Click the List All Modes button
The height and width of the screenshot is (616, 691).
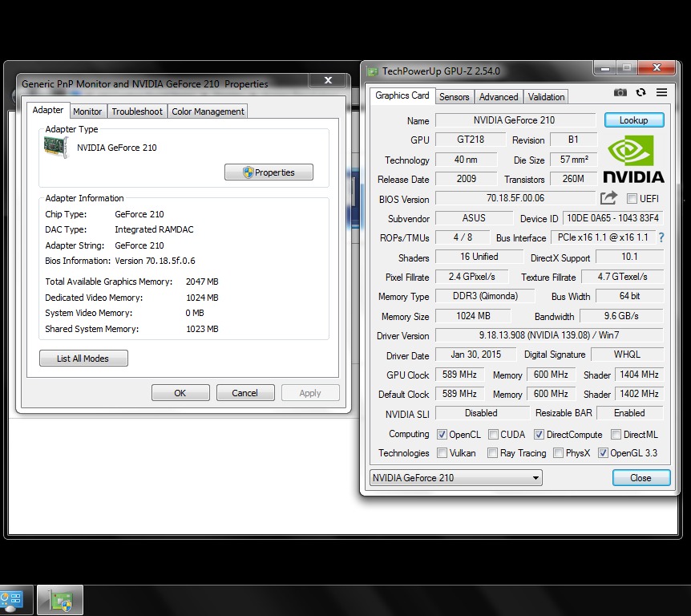tap(83, 359)
